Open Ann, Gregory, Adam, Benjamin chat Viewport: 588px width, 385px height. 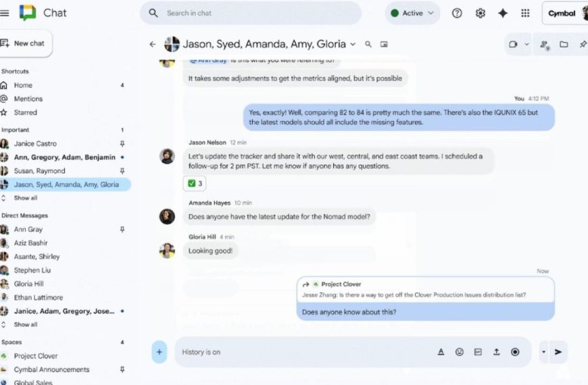pyautogui.click(x=64, y=157)
